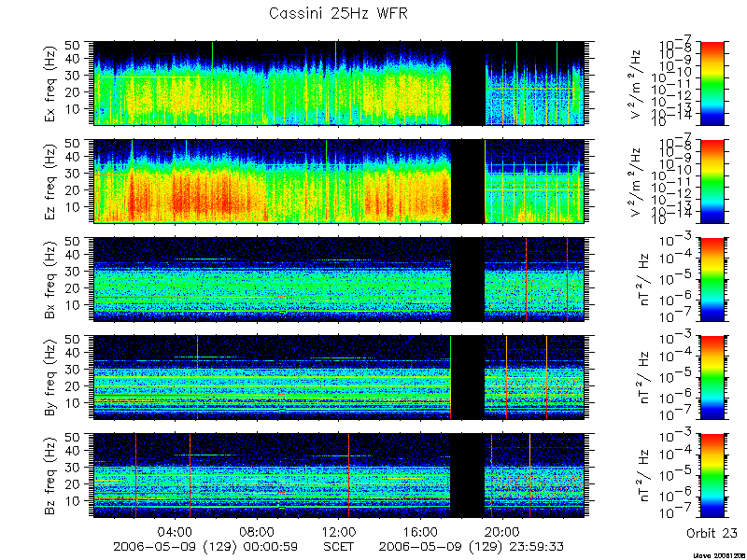Click the Ex panel color bar
Viewport: 747px width, 560px height.
click(x=712, y=83)
